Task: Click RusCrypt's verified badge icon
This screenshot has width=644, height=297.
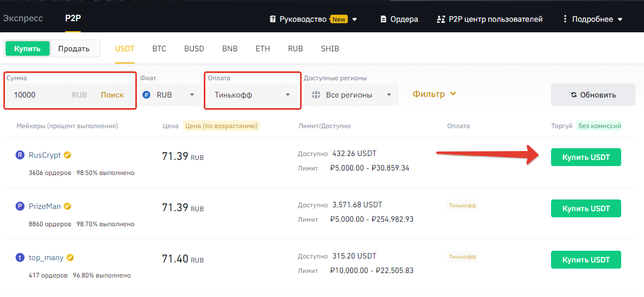Action: coord(67,155)
